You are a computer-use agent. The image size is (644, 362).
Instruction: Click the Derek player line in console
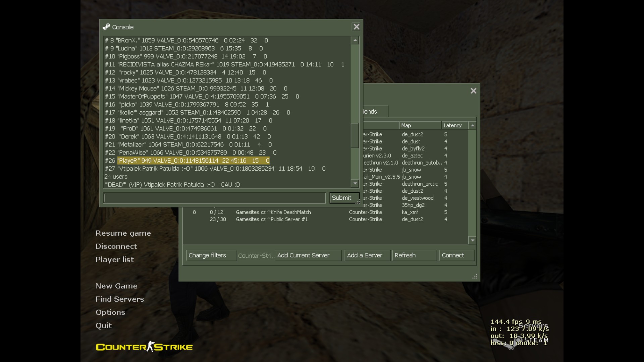coord(187,136)
